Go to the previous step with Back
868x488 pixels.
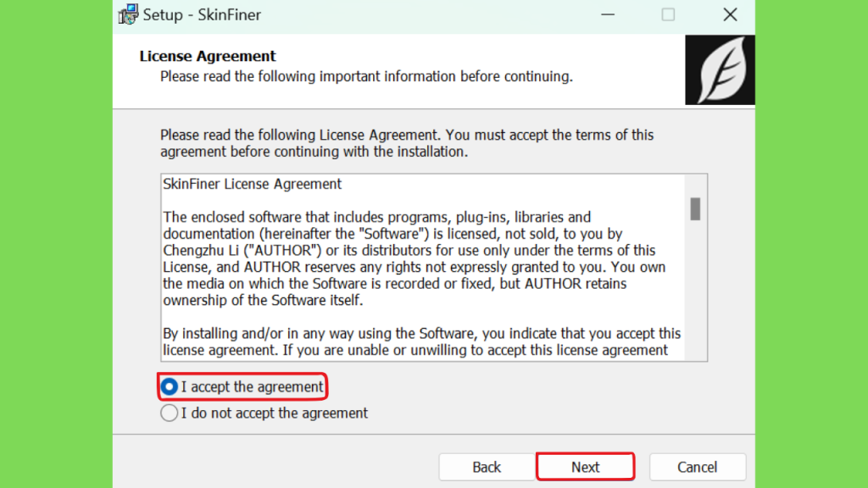(487, 467)
